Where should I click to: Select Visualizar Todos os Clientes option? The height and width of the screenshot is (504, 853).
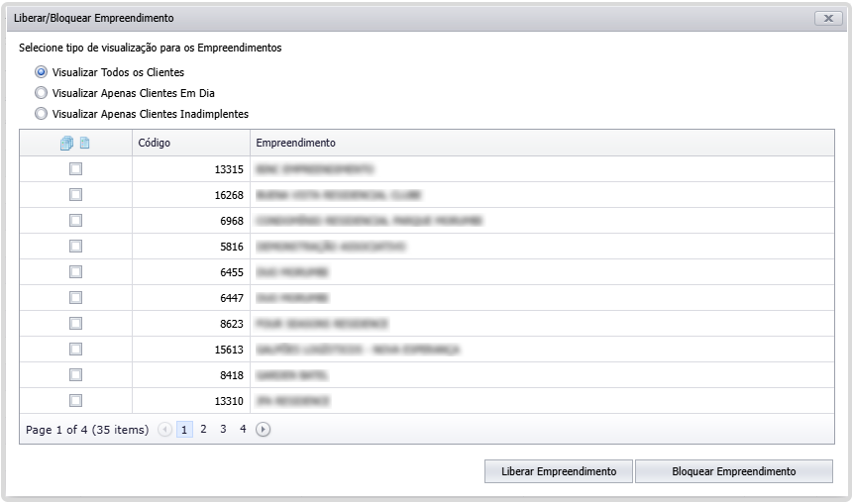tap(41, 72)
